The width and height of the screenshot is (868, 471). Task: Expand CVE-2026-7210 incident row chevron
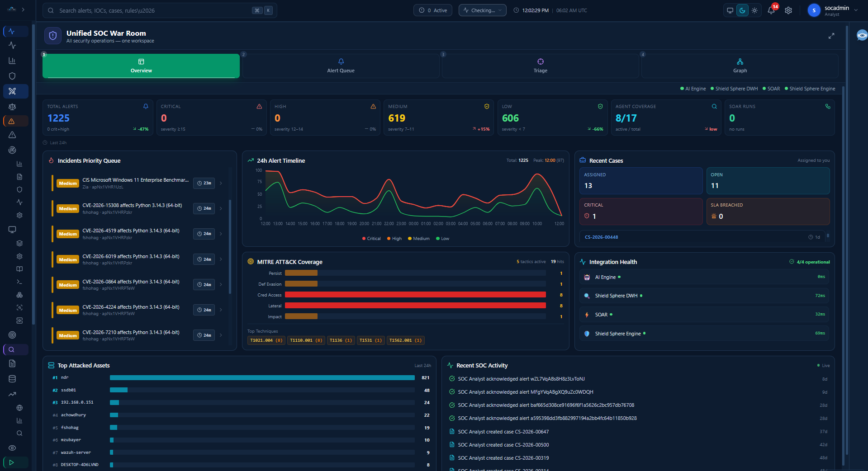221,335
